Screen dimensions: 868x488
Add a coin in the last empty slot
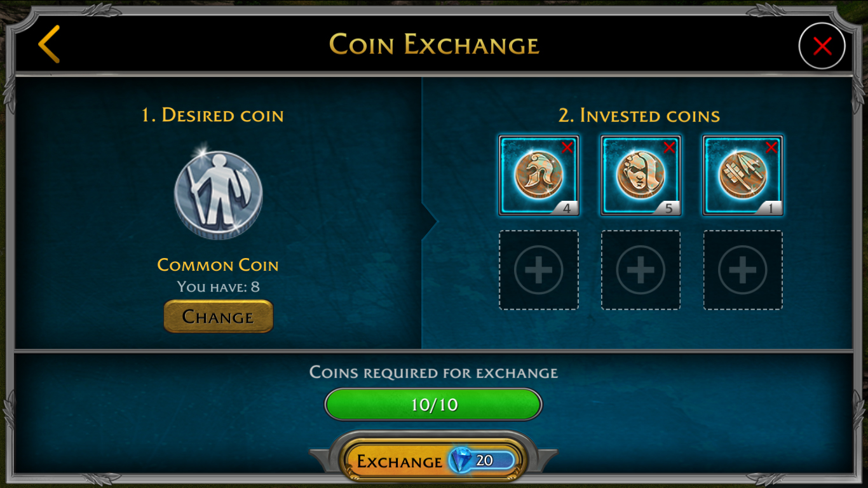tap(743, 270)
